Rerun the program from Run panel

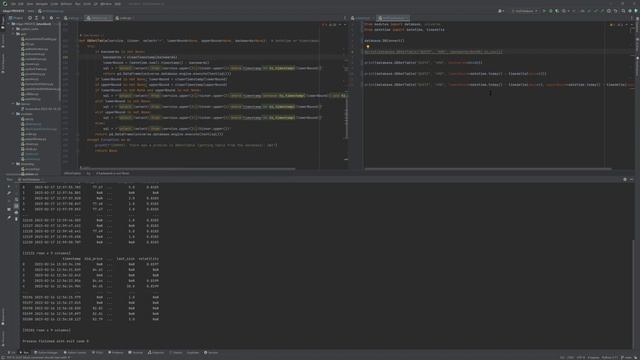coord(9,187)
